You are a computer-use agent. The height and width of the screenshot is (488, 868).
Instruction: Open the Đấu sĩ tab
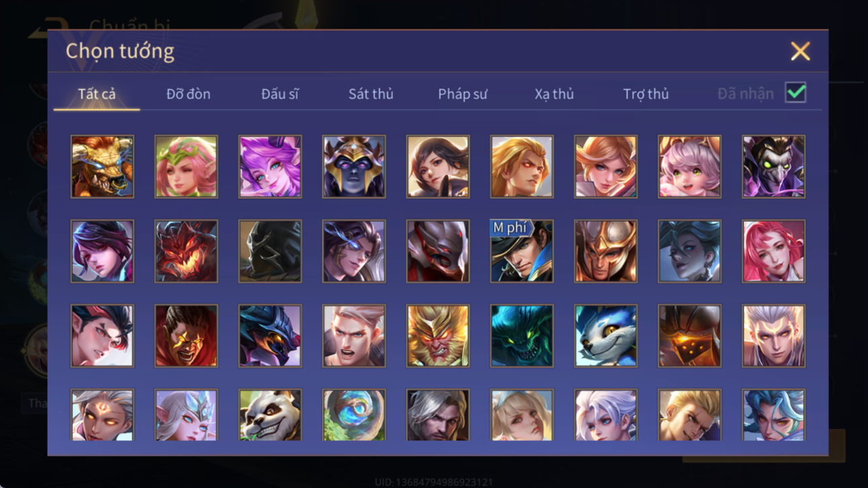(x=280, y=94)
